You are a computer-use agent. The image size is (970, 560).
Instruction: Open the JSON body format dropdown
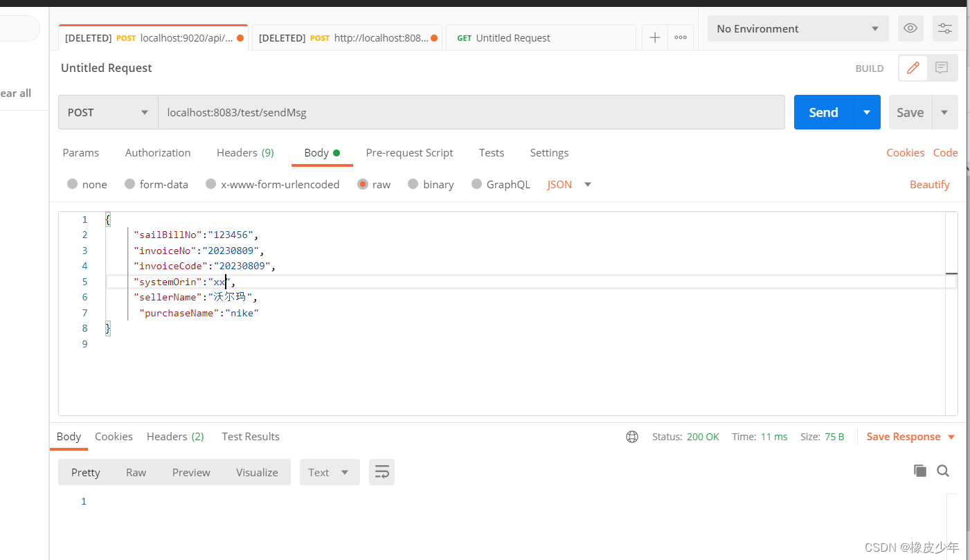(569, 184)
